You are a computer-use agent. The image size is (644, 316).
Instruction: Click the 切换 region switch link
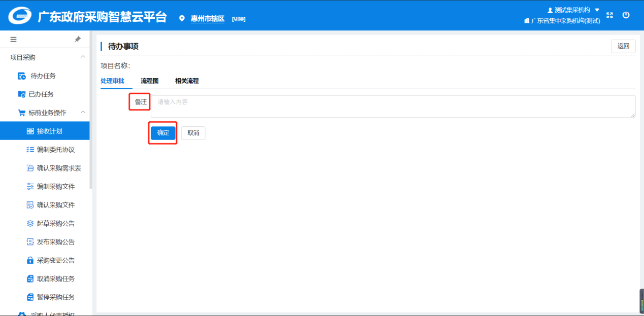click(x=239, y=19)
